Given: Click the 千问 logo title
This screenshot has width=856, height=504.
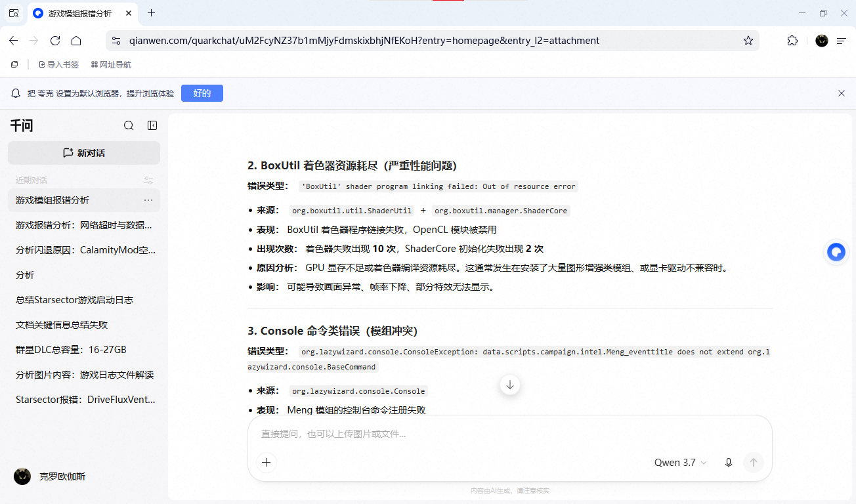Looking at the screenshot, I should pyautogui.click(x=21, y=126).
